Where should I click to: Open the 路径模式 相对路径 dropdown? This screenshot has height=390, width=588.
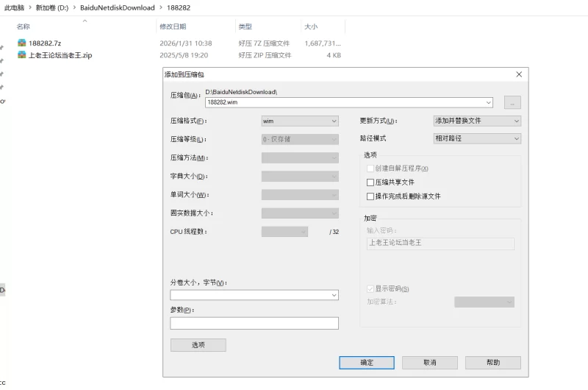[x=477, y=138]
